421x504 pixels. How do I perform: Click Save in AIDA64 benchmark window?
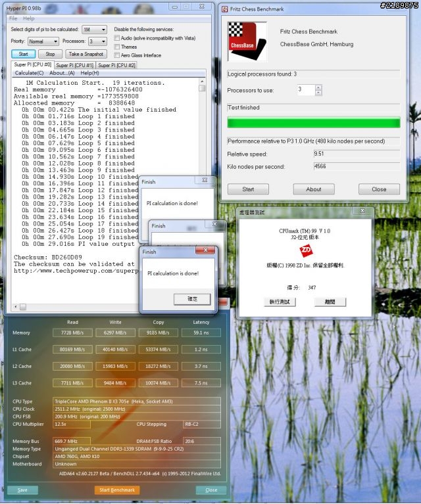(x=22, y=490)
